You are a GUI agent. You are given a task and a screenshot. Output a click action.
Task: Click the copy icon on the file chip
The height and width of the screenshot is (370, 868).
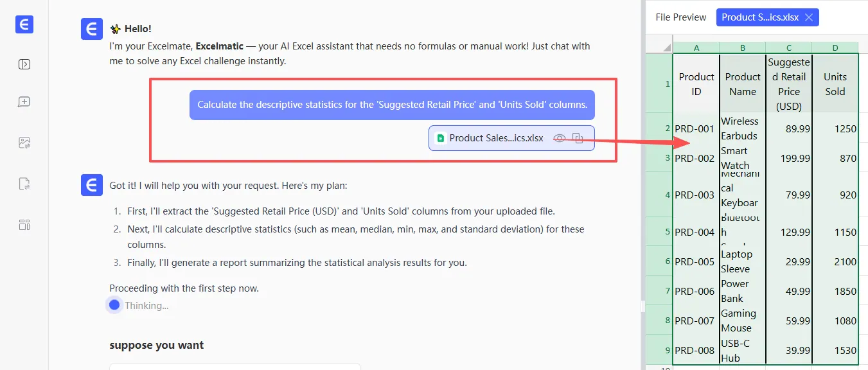coord(578,138)
